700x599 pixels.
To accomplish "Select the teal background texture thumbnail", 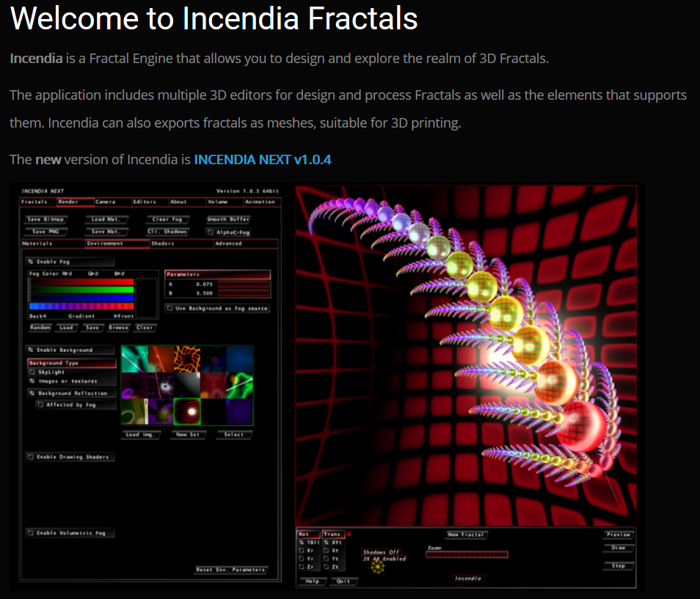I will [x=134, y=359].
